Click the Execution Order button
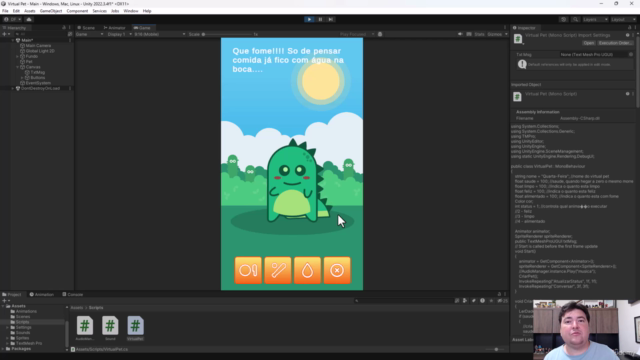640x360 pixels. pos(615,43)
